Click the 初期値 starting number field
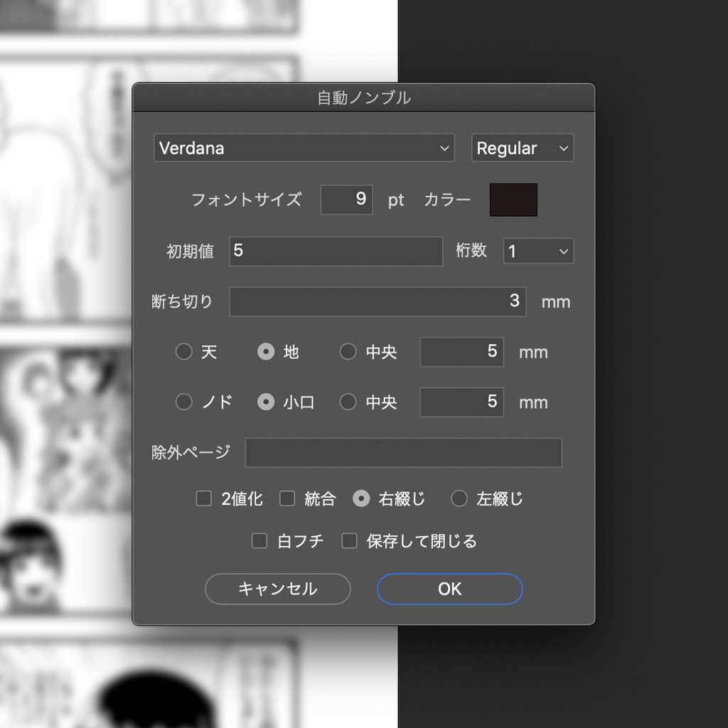 [x=336, y=251]
